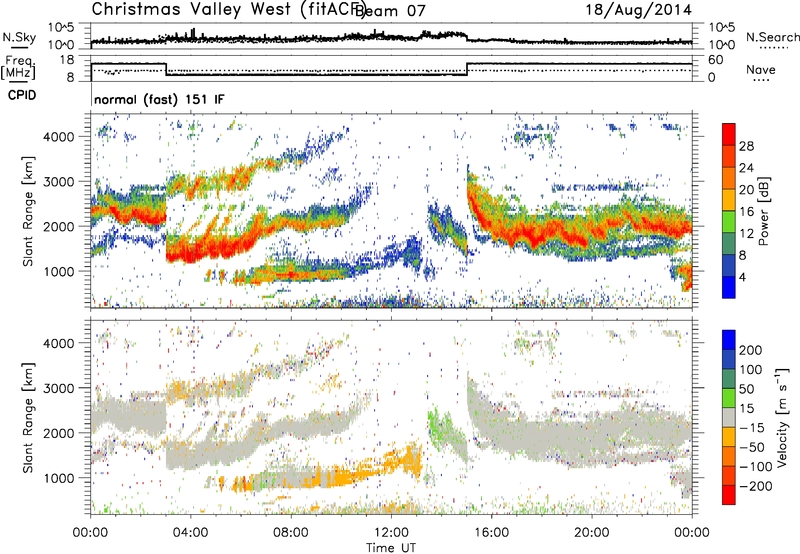Click the '20' value on power colorbar
This screenshot has height=554, width=800.
coord(746,190)
